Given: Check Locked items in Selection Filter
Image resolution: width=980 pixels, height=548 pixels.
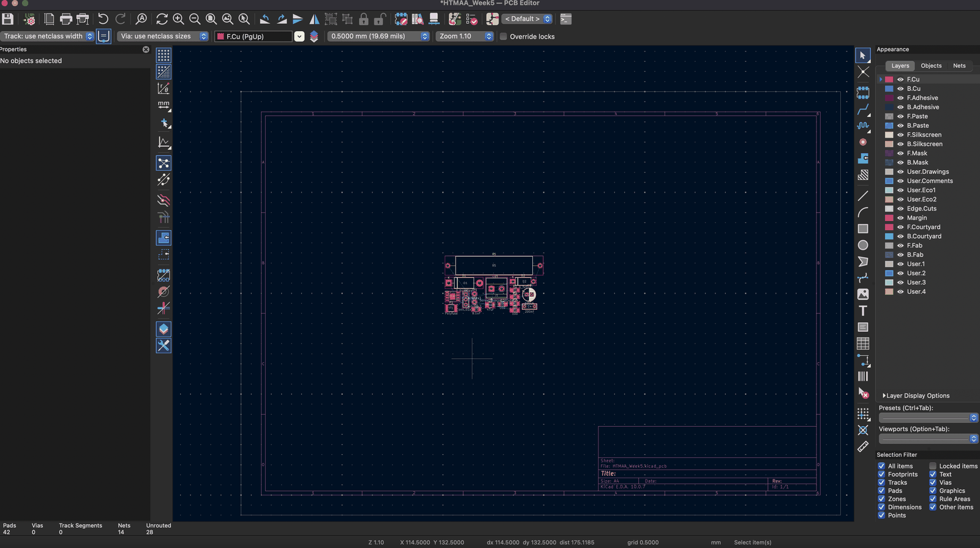Looking at the screenshot, I should coord(933,466).
